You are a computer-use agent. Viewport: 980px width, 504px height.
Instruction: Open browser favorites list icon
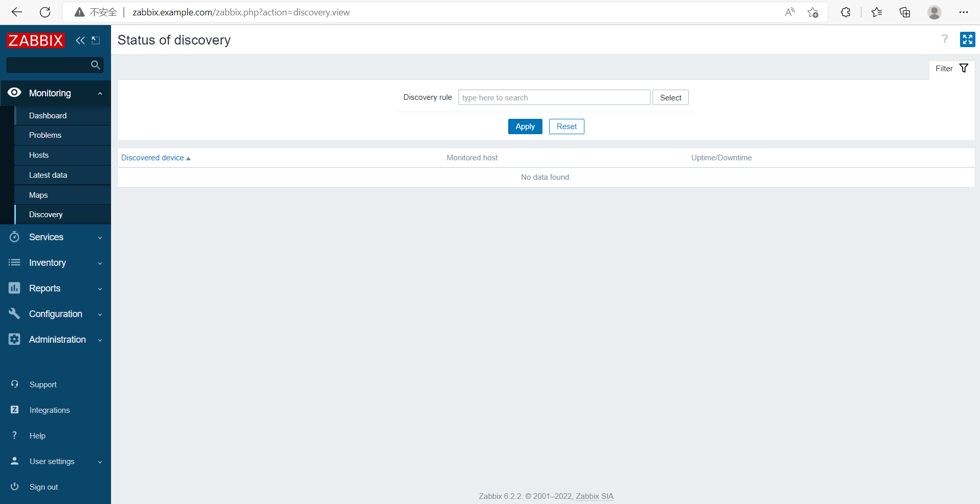(x=877, y=12)
